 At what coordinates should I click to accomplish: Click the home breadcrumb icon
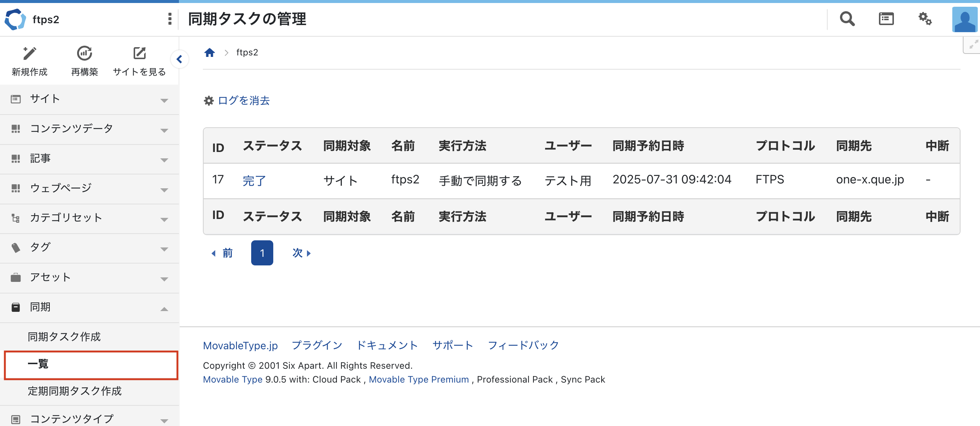[x=210, y=52]
